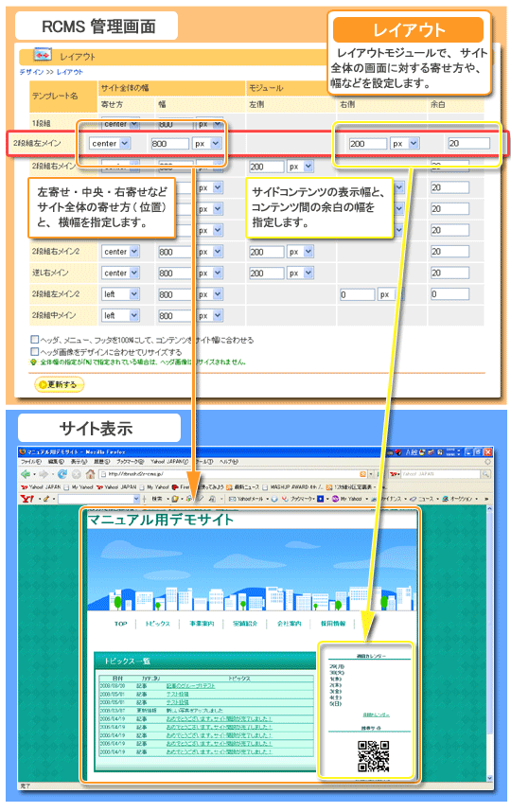
Task: Click margin field 20 in 2段組右メイン2 row
Action: [x=449, y=252]
